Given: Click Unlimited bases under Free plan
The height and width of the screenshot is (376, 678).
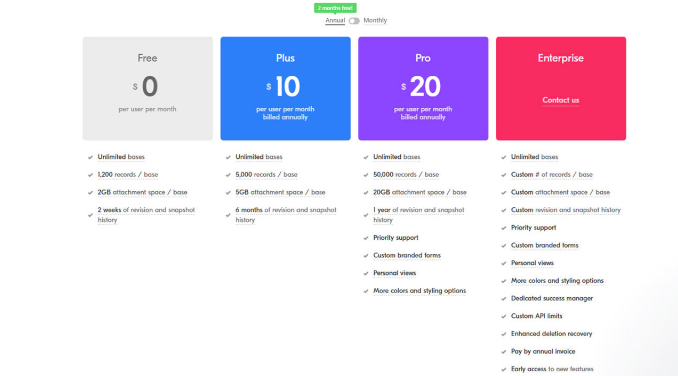Looking at the screenshot, I should pos(121,157).
